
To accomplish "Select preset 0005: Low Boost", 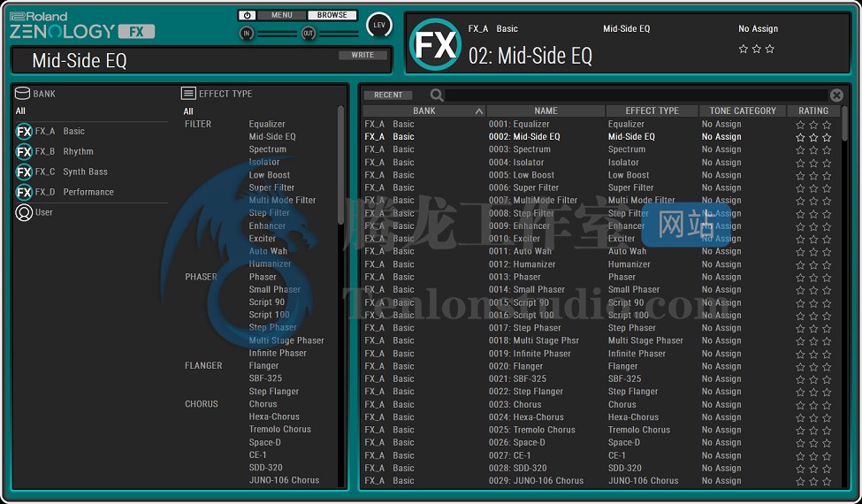I will tap(521, 175).
